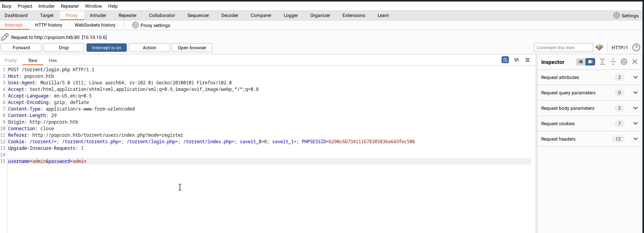
Task: Open the Decoder tab
Action: click(230, 15)
